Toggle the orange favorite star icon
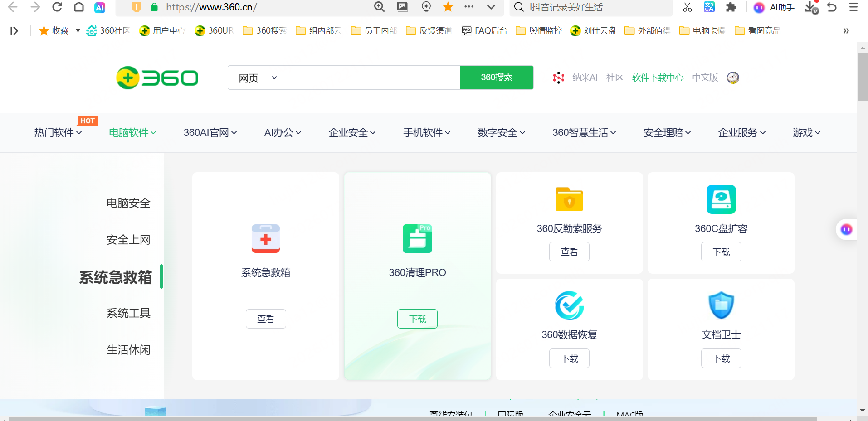Viewport: 868px width, 421px height. (448, 7)
